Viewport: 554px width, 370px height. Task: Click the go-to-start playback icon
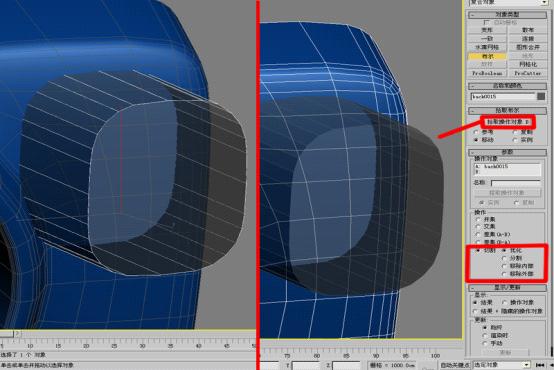click(x=540, y=364)
